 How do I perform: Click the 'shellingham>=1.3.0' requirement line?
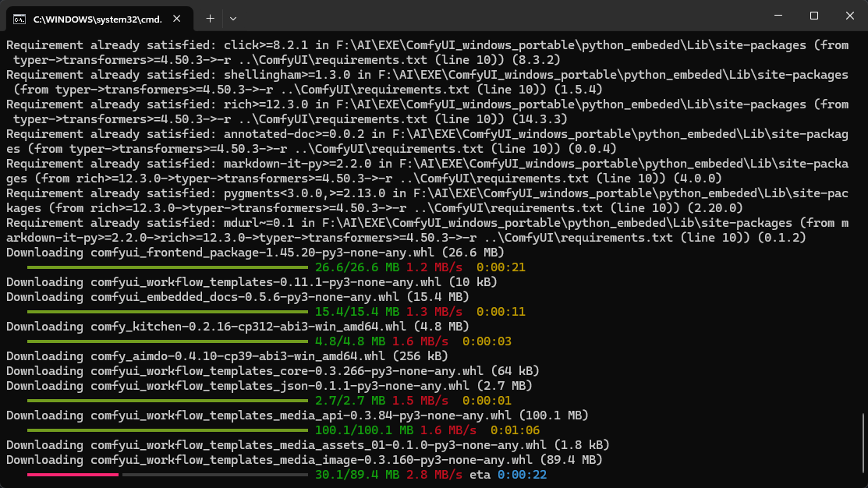pyautogui.click(x=427, y=82)
